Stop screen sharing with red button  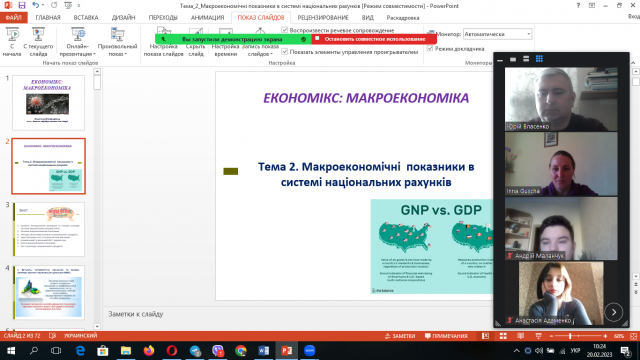(374, 39)
